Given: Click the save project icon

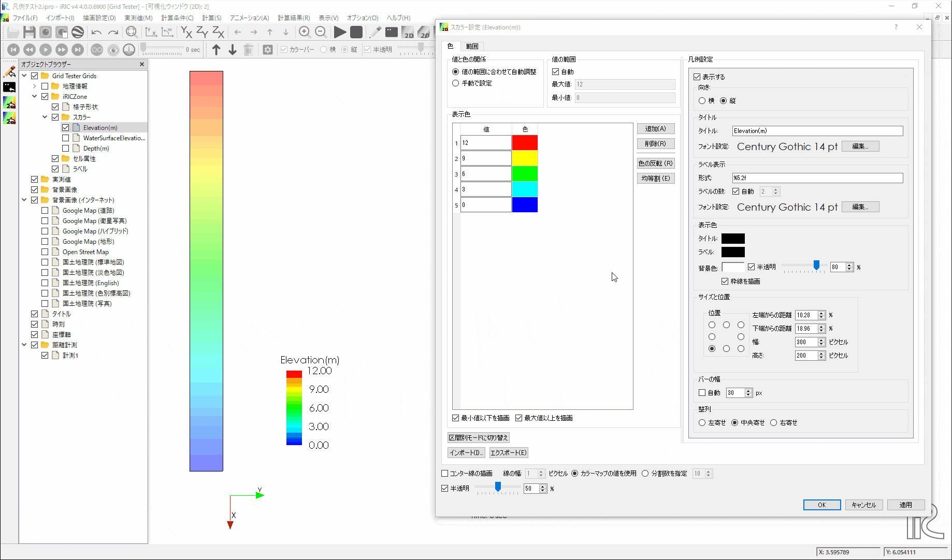Looking at the screenshot, I should tap(30, 32).
